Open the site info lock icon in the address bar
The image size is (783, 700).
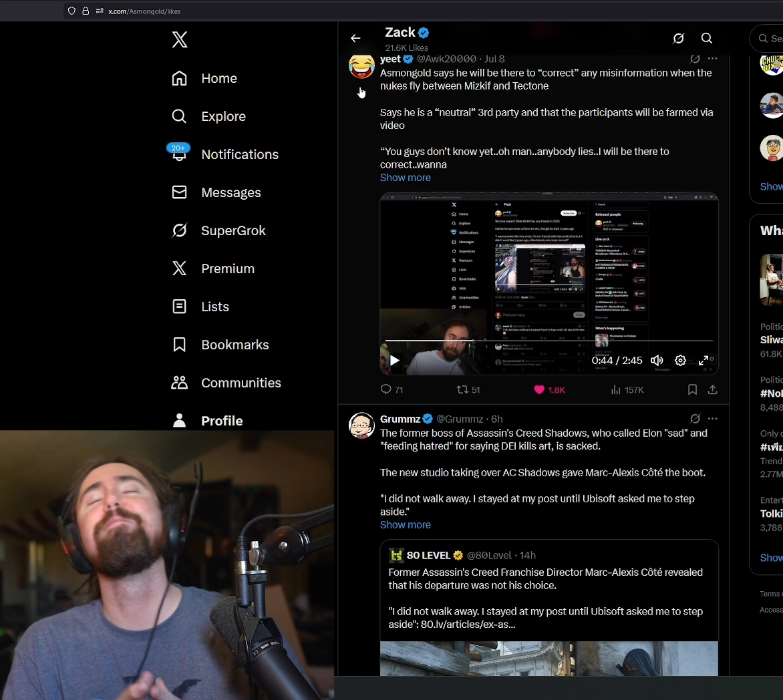86,11
